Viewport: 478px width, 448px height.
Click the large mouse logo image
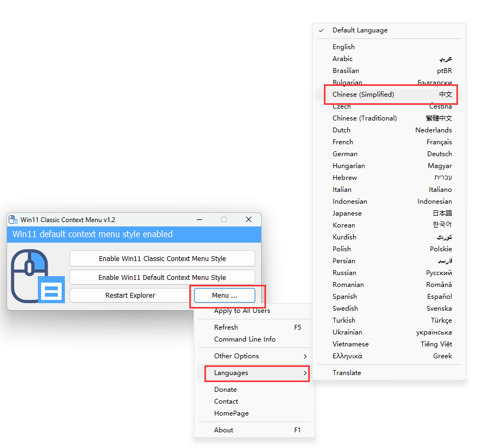(x=38, y=276)
